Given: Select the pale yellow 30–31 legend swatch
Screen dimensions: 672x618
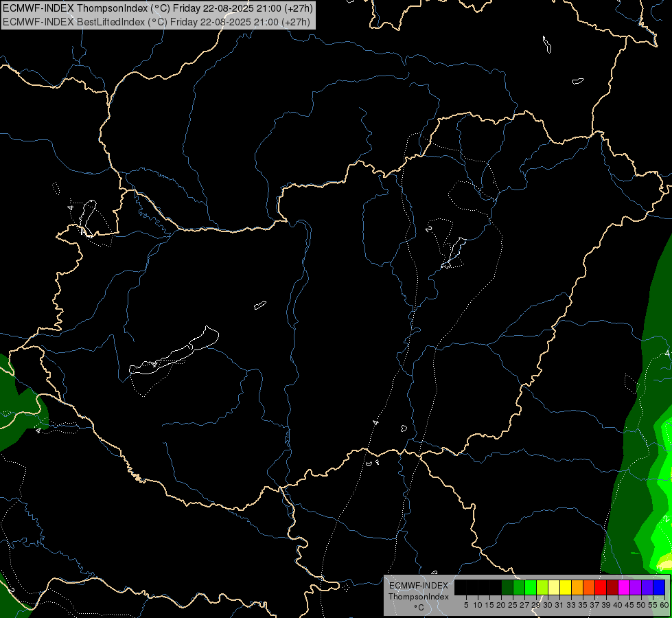Looking at the screenshot, I should (554, 587).
